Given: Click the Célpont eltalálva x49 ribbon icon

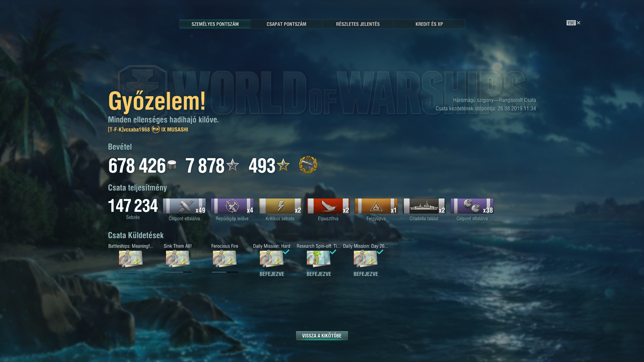Looking at the screenshot, I should coord(184,206).
